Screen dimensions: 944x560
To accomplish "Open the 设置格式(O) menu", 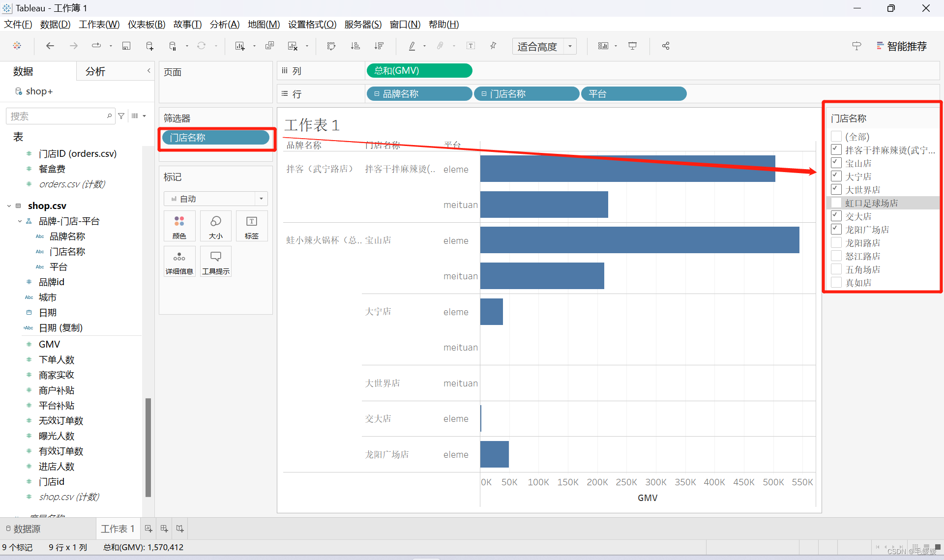I will [x=312, y=24].
